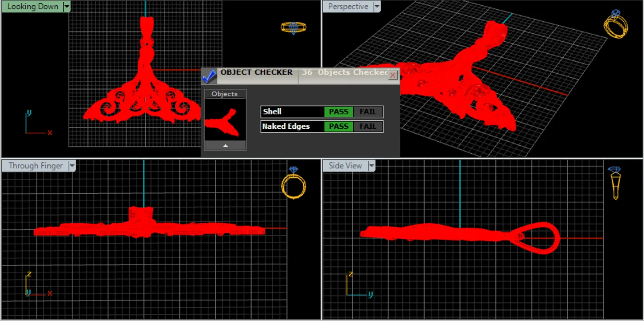Viewport: 644px width, 321px height.
Task: Open the Through Finger viewport dropdown arrow
Action: pos(72,166)
